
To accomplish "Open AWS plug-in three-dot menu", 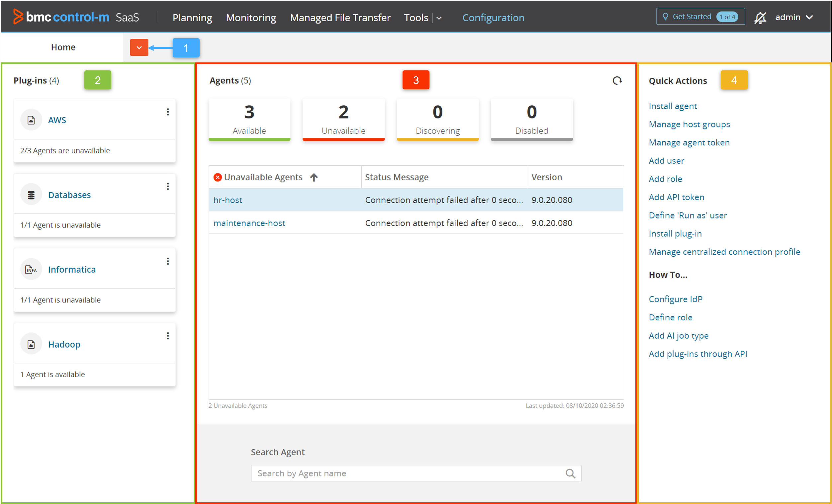I will (x=168, y=112).
